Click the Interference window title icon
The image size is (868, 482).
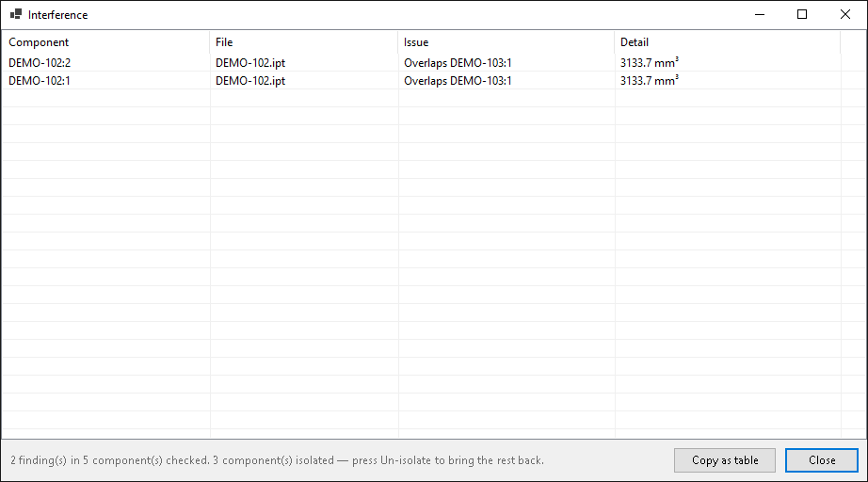click(15, 14)
